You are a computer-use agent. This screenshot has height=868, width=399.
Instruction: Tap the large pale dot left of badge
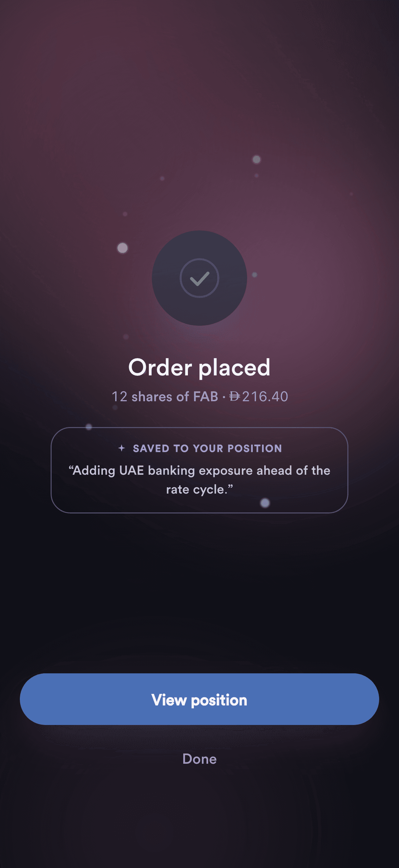click(x=122, y=248)
